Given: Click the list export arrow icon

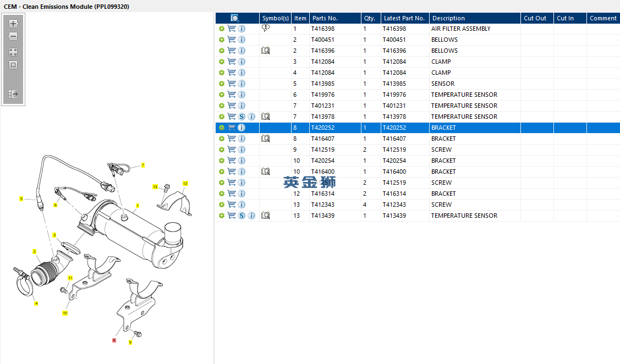Looking at the screenshot, I should 13,94.
